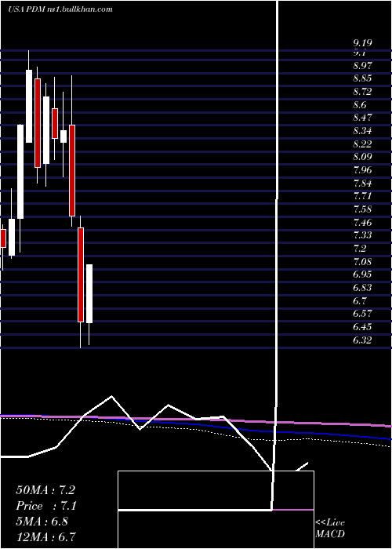
Task: Click the '12MA : 6.7' readout
Action: tap(45, 536)
